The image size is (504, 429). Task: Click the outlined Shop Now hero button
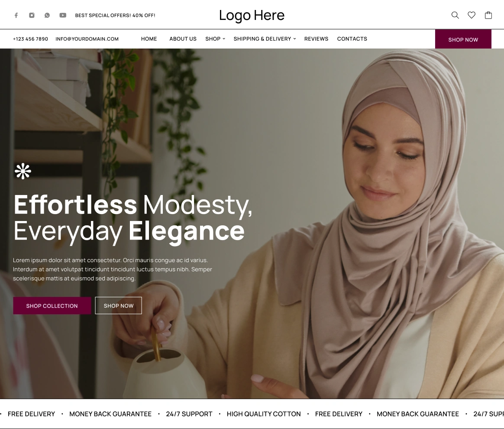(x=119, y=305)
